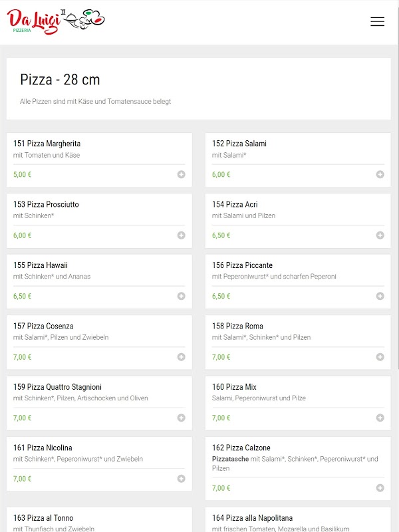Add Pizza Calzone with plus icon
The image size is (399, 532).
[380, 488]
